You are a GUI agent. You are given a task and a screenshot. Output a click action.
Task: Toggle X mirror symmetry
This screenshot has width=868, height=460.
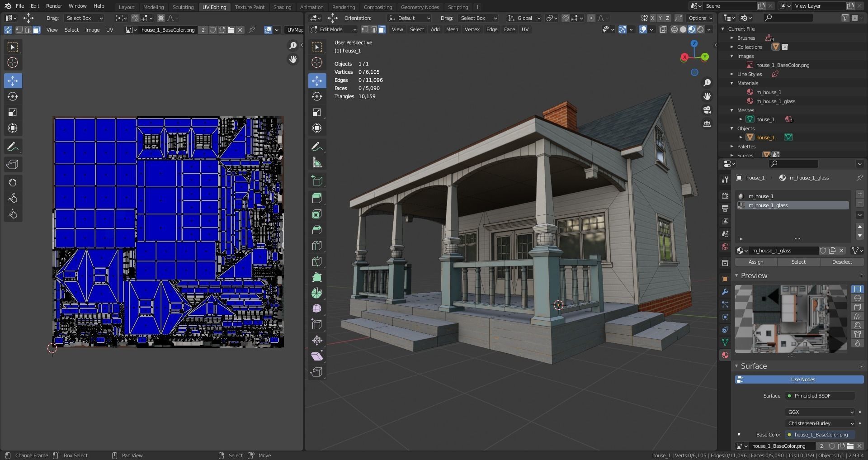(653, 18)
